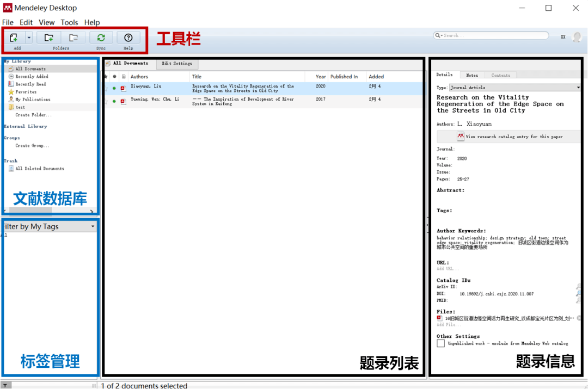Toggle the read dot for Xiaoyuan, Liu row
588x389 pixels.
pos(114,89)
